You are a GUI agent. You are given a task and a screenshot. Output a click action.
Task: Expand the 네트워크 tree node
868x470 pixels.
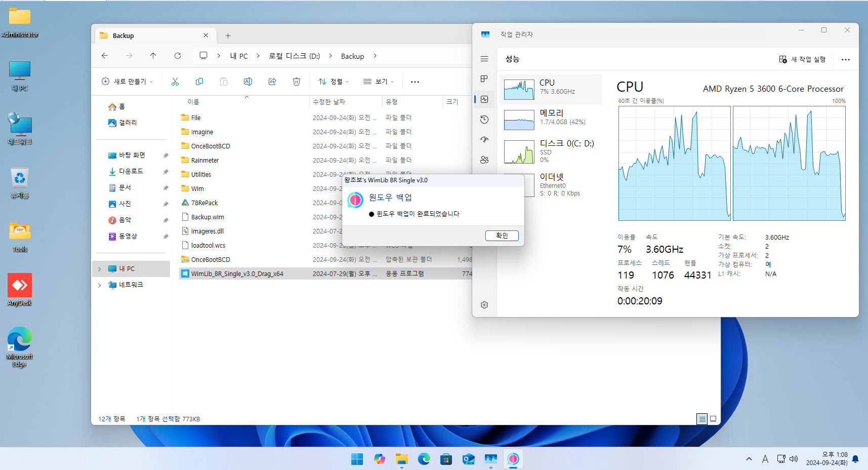coord(100,285)
